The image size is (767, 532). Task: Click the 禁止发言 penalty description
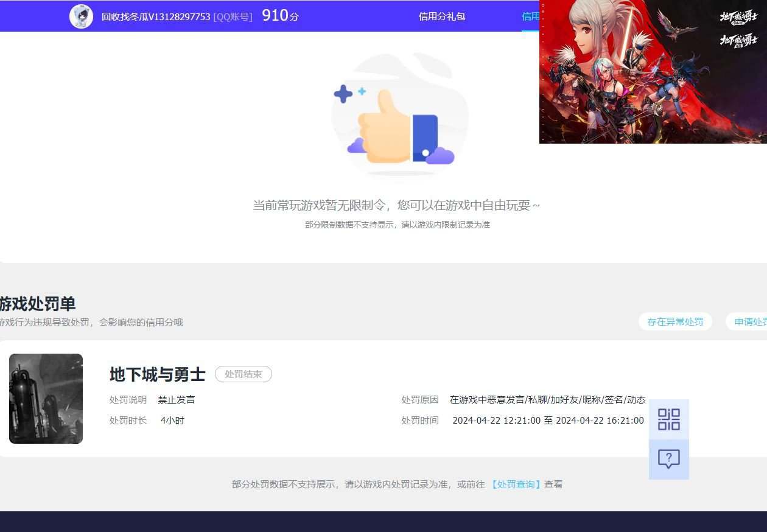pyautogui.click(x=177, y=400)
